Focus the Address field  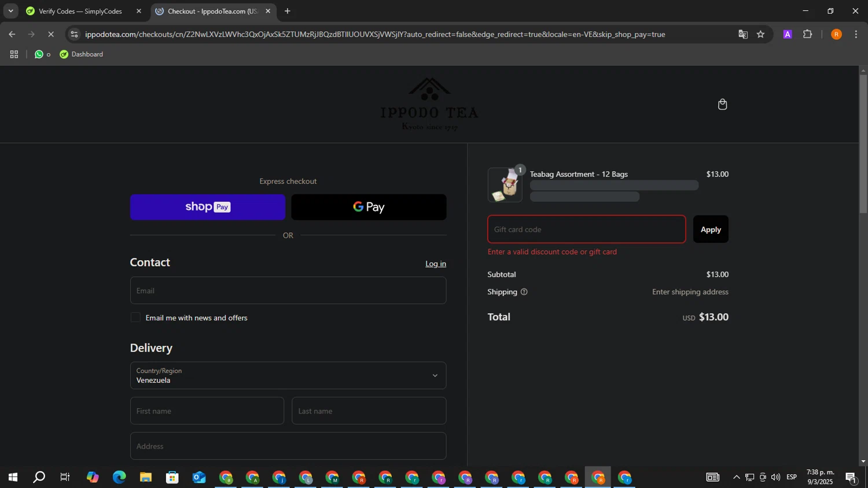pyautogui.click(x=288, y=446)
